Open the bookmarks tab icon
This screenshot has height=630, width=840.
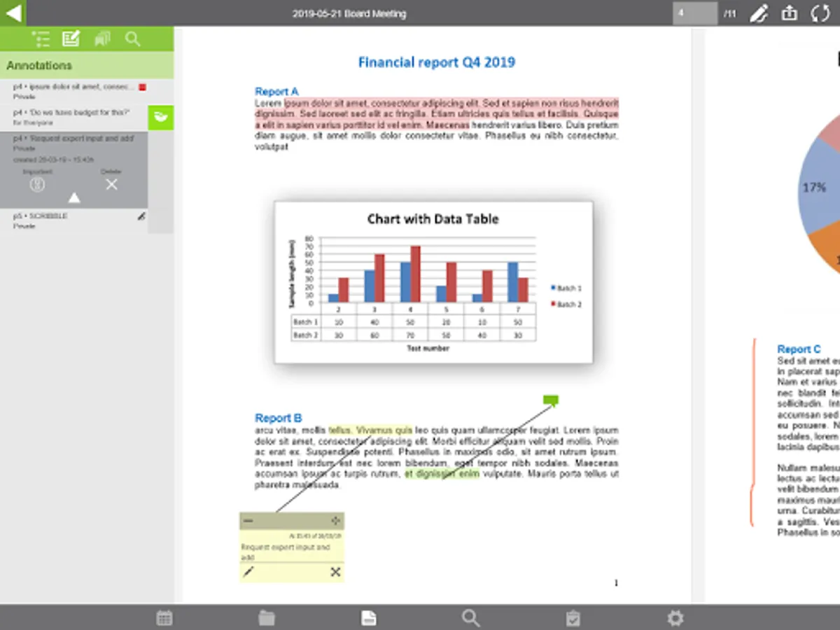tap(102, 39)
